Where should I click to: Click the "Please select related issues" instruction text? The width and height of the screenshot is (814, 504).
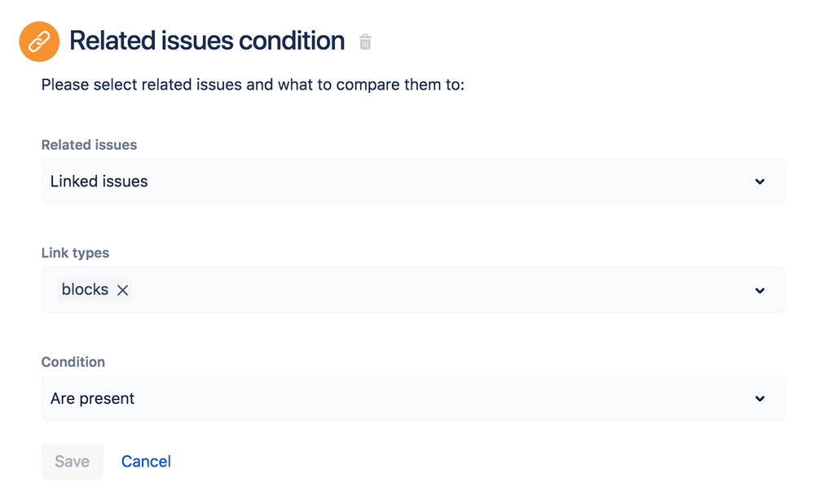(x=253, y=85)
